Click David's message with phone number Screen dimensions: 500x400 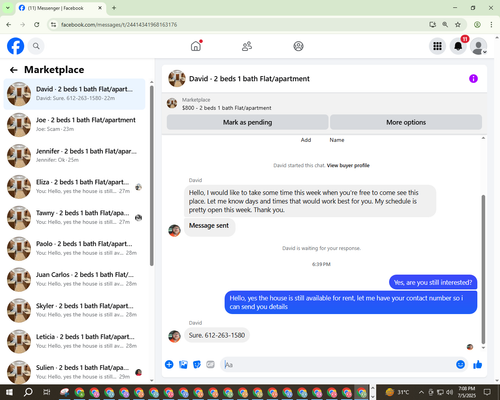pyautogui.click(x=217, y=335)
